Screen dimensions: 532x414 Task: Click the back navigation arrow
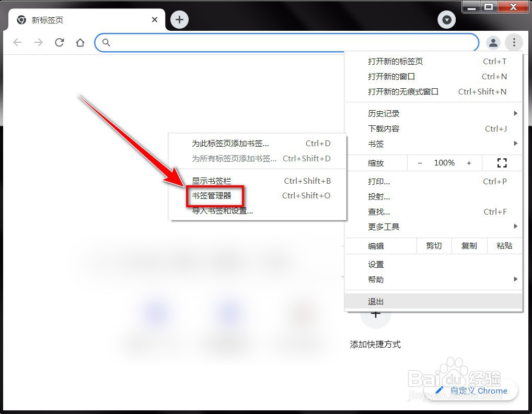pos(17,42)
